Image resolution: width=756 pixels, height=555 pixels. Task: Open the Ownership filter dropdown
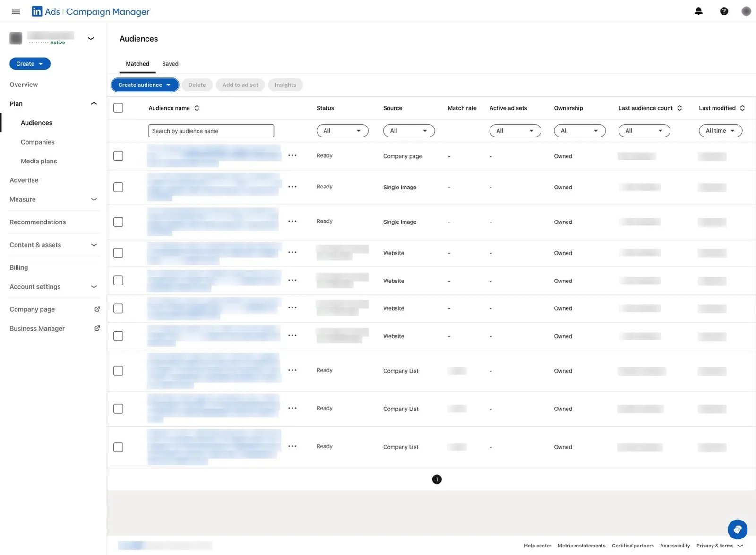(580, 131)
